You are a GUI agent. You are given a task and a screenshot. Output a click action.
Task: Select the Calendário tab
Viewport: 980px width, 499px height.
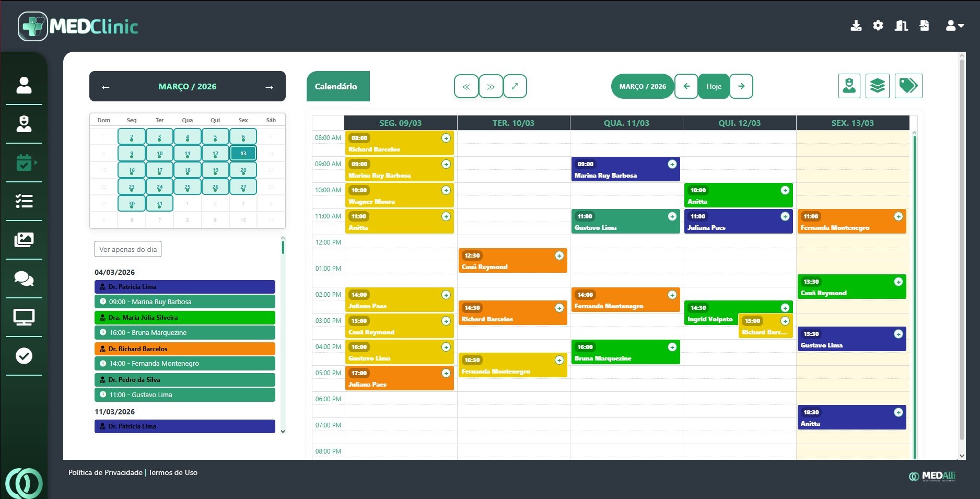coord(337,86)
